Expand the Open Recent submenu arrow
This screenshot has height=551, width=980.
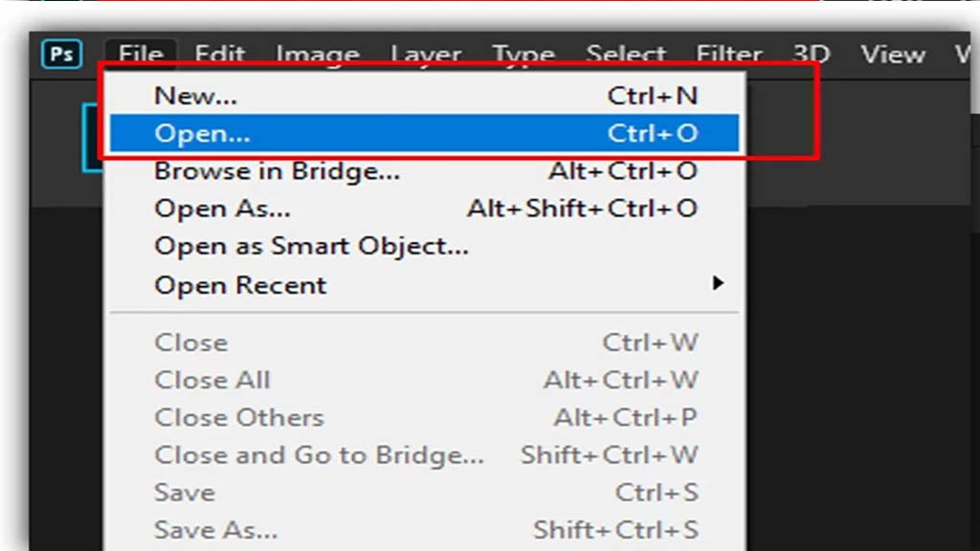pyautogui.click(x=718, y=284)
